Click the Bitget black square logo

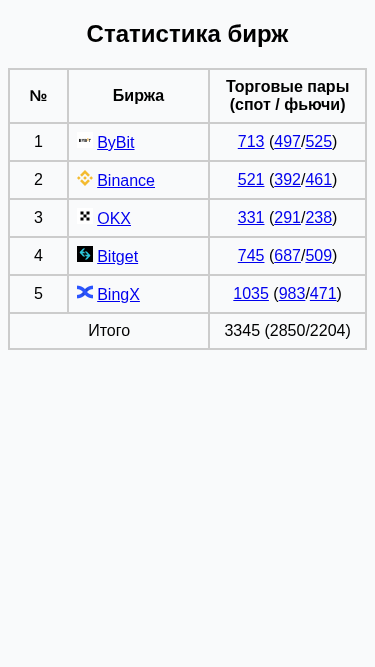point(85,254)
